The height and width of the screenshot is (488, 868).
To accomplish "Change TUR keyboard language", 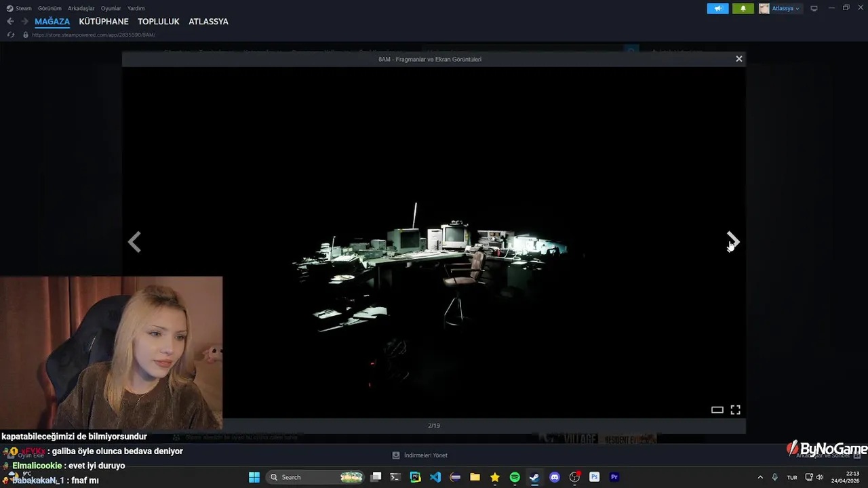I will pos(792,477).
